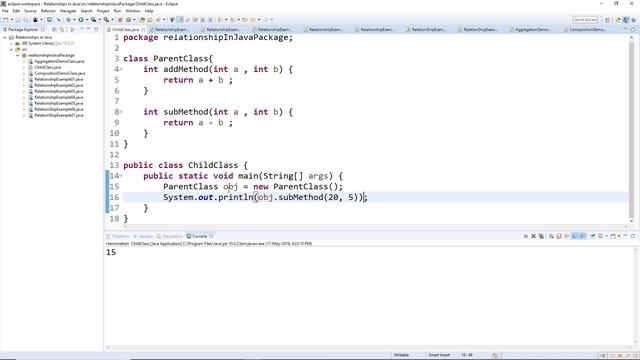Select RelationShipExample07.java in Package Explorer
This screenshot has height=360, width=640.
(58, 115)
